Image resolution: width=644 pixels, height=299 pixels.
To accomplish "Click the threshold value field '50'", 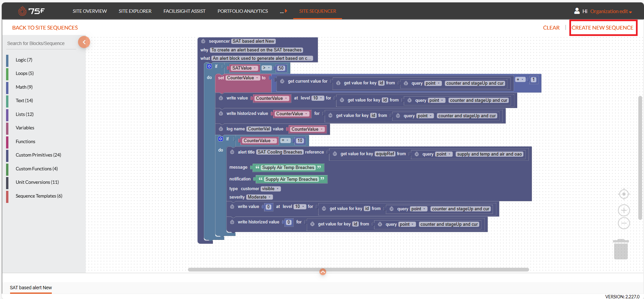I will (281, 68).
